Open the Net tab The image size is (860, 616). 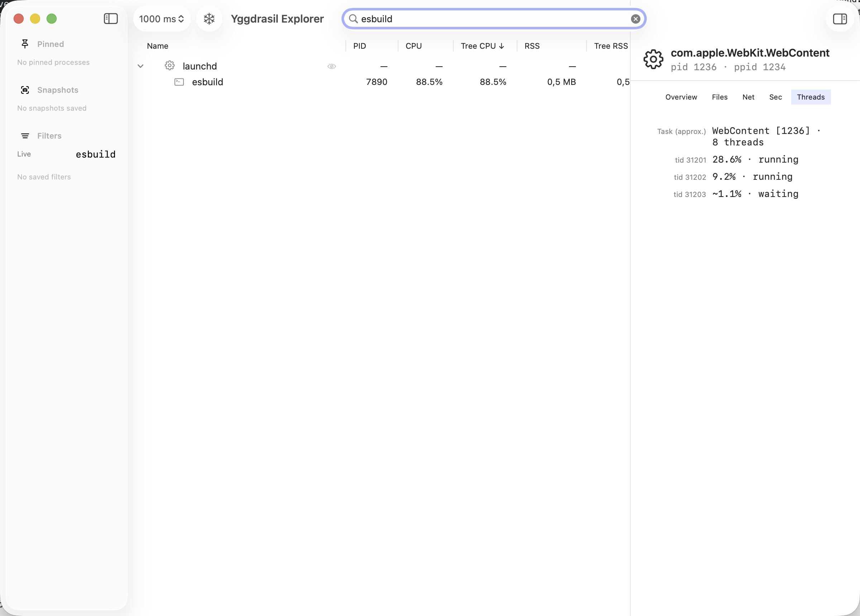748,97
